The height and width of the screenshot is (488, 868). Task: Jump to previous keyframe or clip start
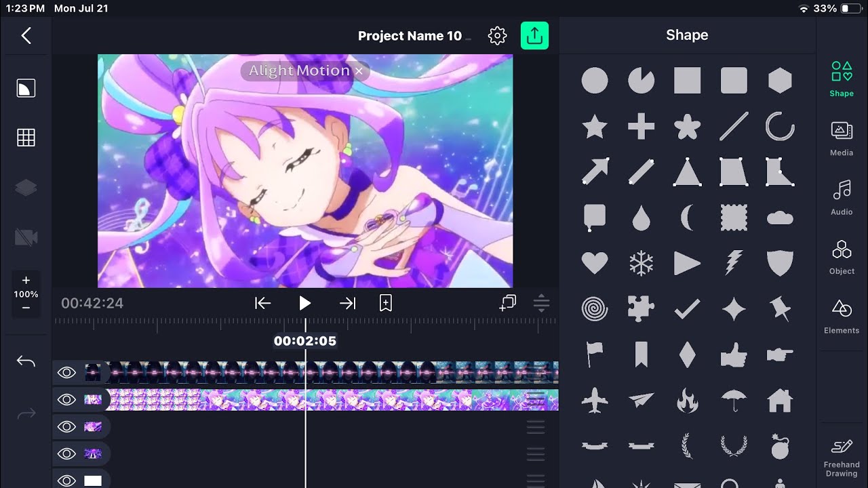point(262,304)
